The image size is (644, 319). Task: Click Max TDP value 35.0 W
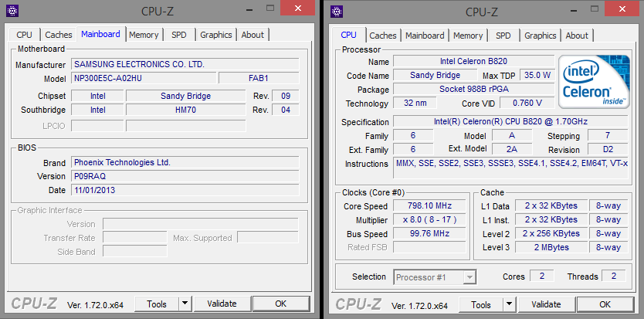click(537, 75)
